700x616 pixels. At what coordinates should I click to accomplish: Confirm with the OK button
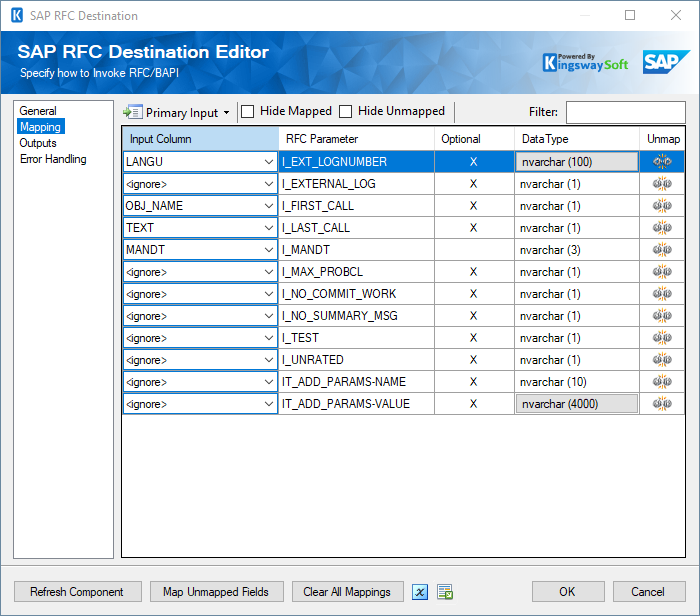click(x=568, y=592)
